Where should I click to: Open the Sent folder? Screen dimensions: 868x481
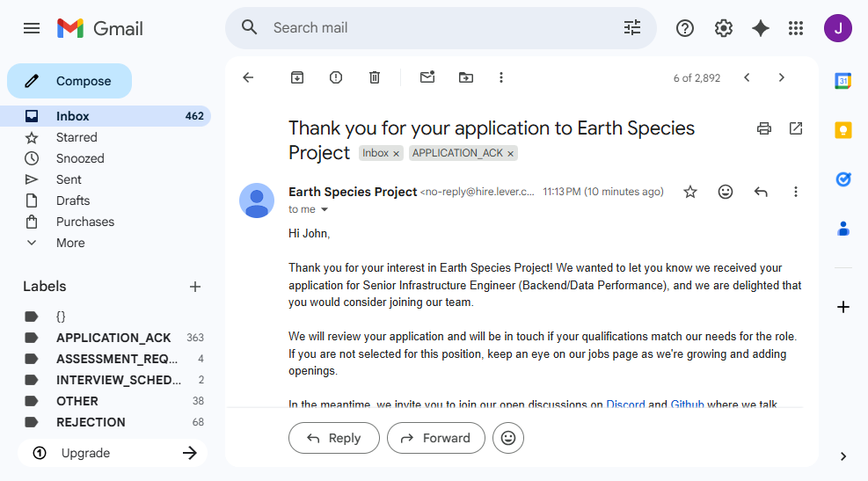69,179
